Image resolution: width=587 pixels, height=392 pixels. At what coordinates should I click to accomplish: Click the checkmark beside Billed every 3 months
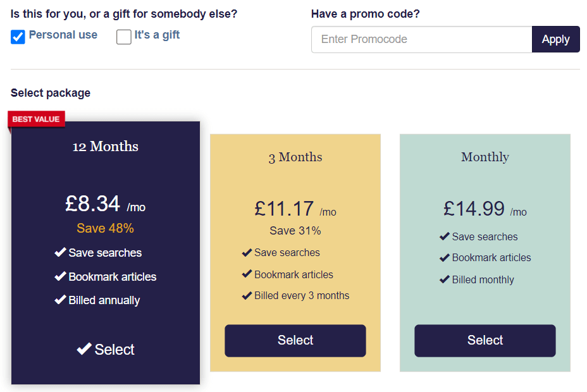(247, 295)
